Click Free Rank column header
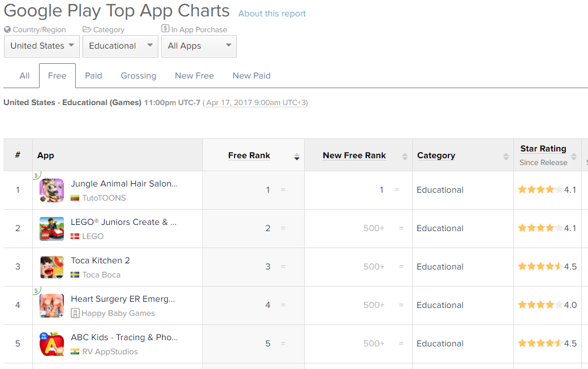The width and height of the screenshot is (588, 369). (x=249, y=155)
